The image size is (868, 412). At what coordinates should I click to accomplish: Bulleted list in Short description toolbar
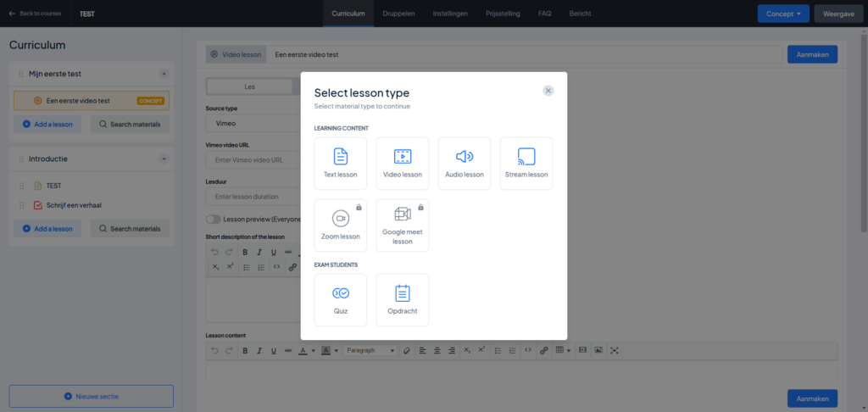247,267
